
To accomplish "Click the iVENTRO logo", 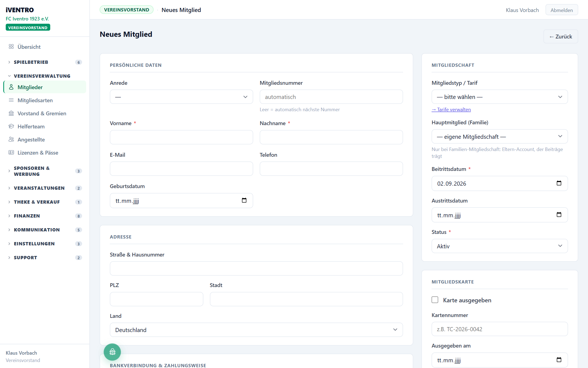I will pyautogui.click(x=20, y=10).
